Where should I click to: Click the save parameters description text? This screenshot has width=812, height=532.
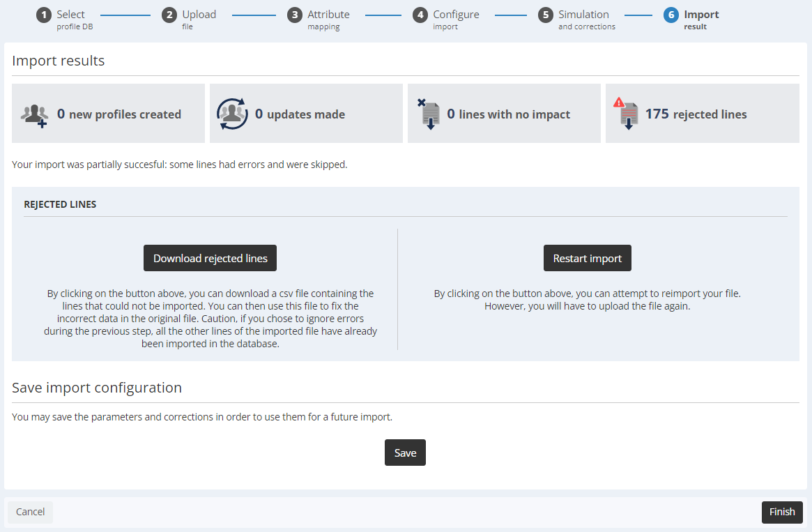pyautogui.click(x=202, y=417)
